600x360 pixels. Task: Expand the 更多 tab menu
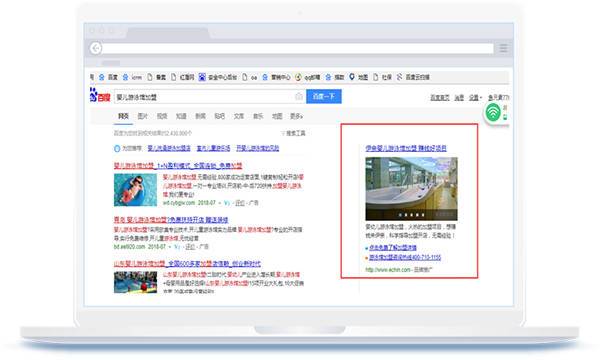click(x=296, y=116)
